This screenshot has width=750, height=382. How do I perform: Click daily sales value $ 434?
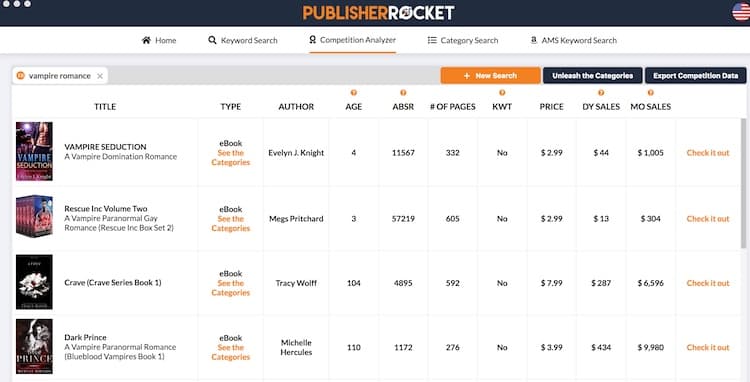601,348
